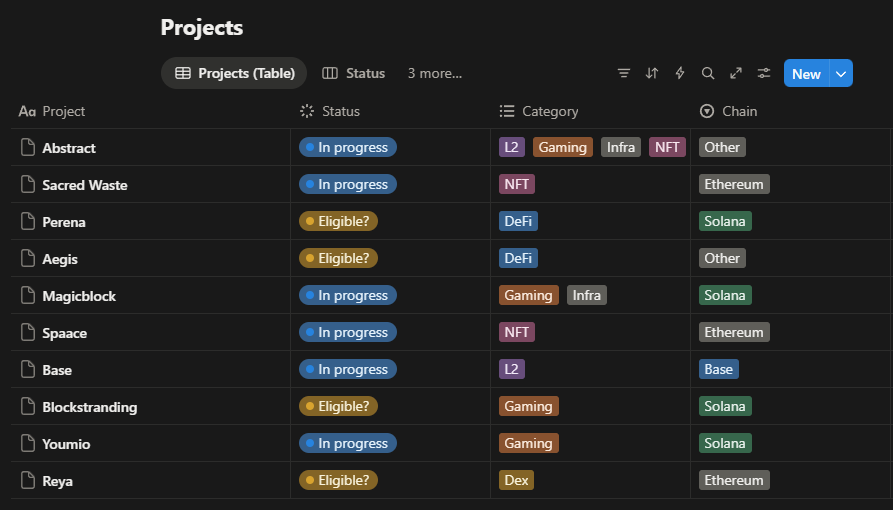Viewport: 893px width, 510px height.
Task: Open the filter icon in toolbar
Action: pos(624,73)
